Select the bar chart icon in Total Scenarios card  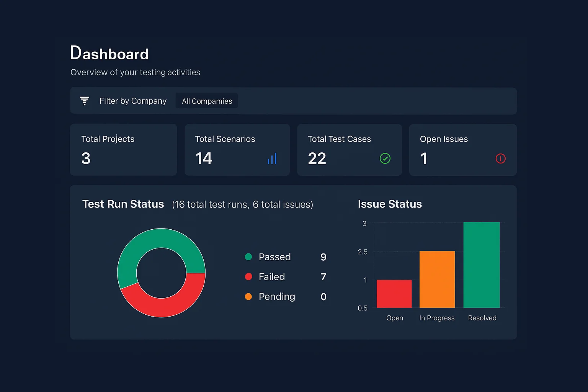pos(272,158)
